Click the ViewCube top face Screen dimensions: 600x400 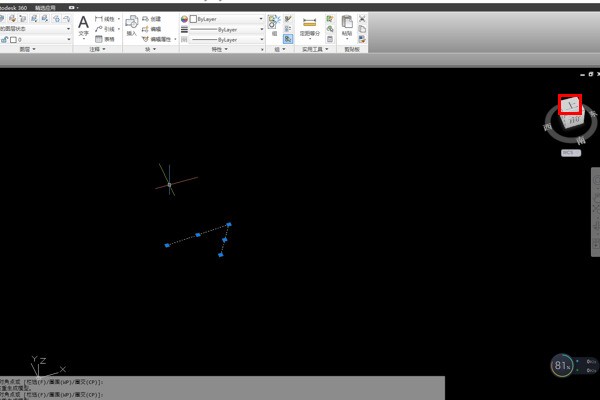pyautogui.click(x=570, y=104)
